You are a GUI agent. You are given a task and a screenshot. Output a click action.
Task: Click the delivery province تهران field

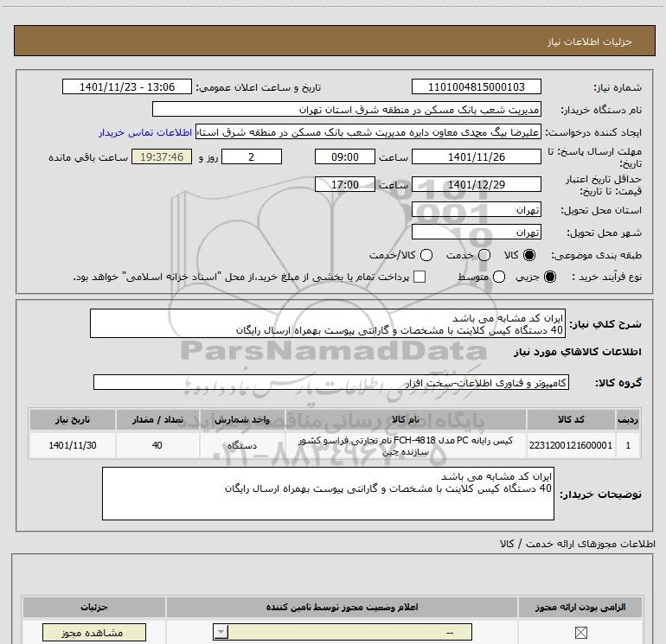click(476, 210)
